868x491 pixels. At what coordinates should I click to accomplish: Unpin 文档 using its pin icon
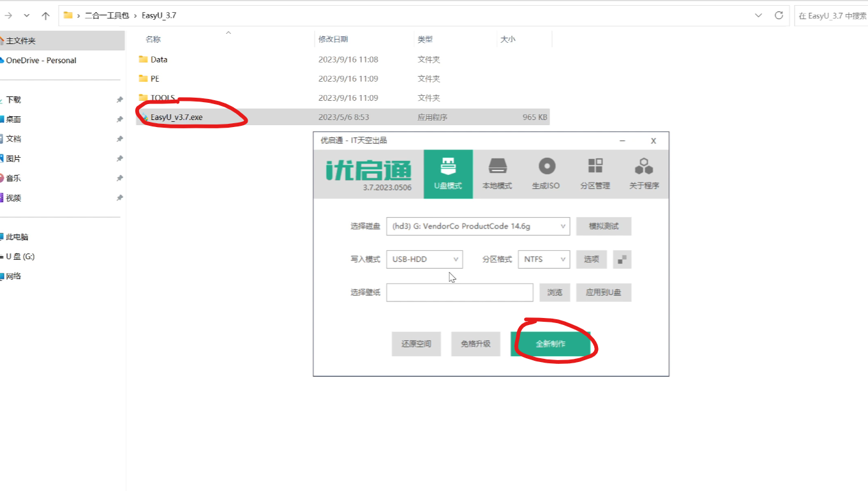119,139
